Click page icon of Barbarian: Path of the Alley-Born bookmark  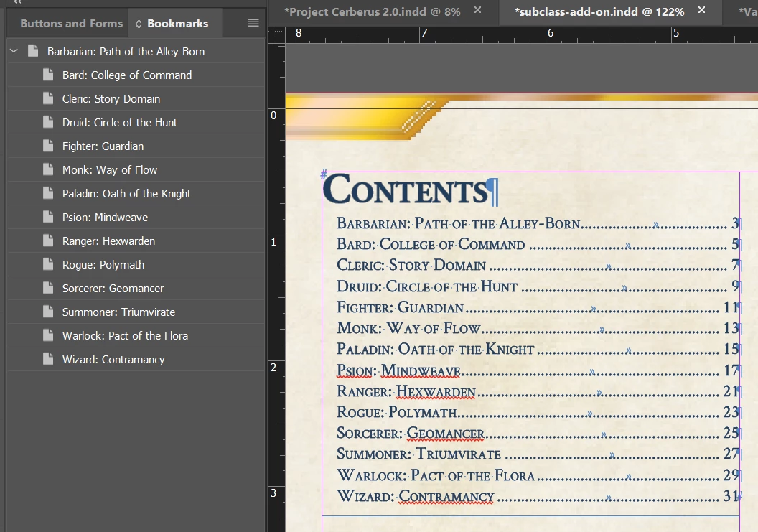tap(33, 51)
